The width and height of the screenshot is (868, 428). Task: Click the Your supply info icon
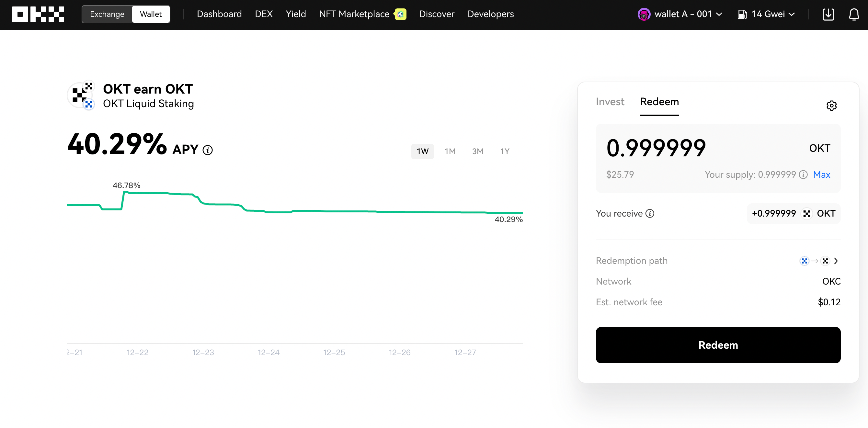pos(803,175)
